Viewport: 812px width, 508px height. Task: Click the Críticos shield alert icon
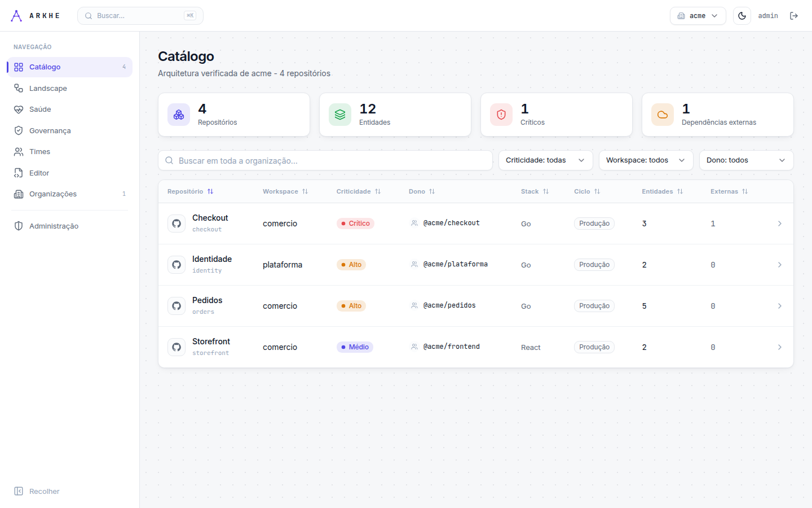pyautogui.click(x=501, y=115)
